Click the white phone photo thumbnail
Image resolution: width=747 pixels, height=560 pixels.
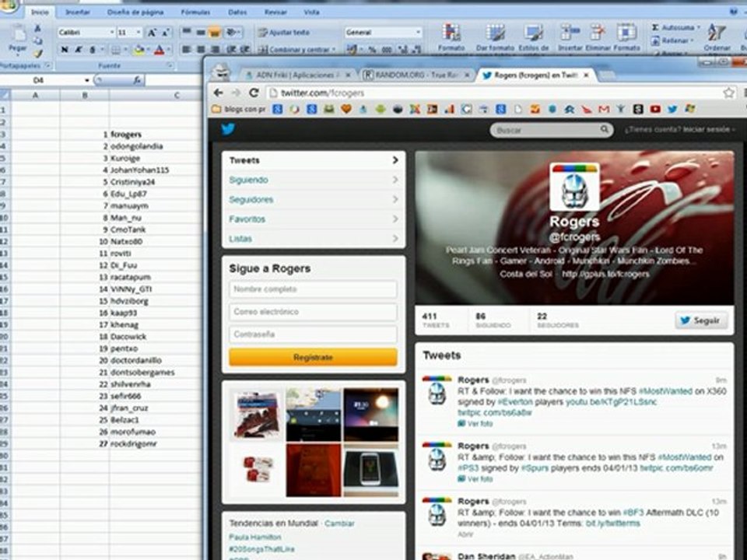point(370,471)
